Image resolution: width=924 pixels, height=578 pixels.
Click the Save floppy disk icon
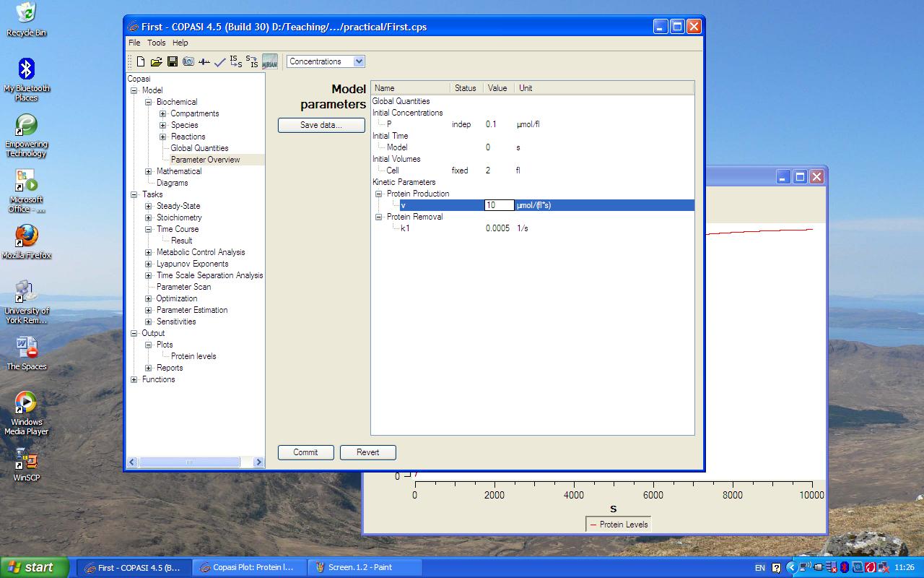point(173,62)
